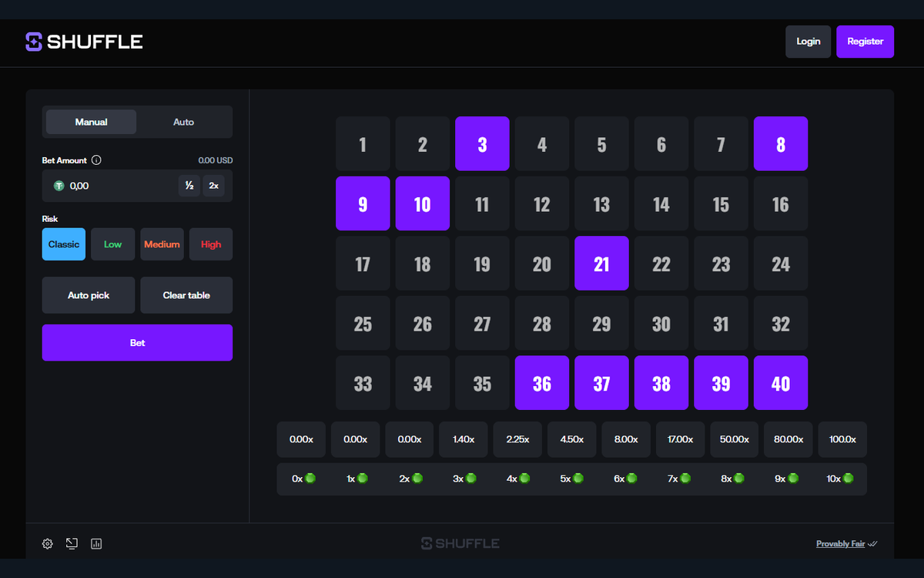This screenshot has height=578, width=924.
Task: Select tile number 30
Action: (x=661, y=323)
